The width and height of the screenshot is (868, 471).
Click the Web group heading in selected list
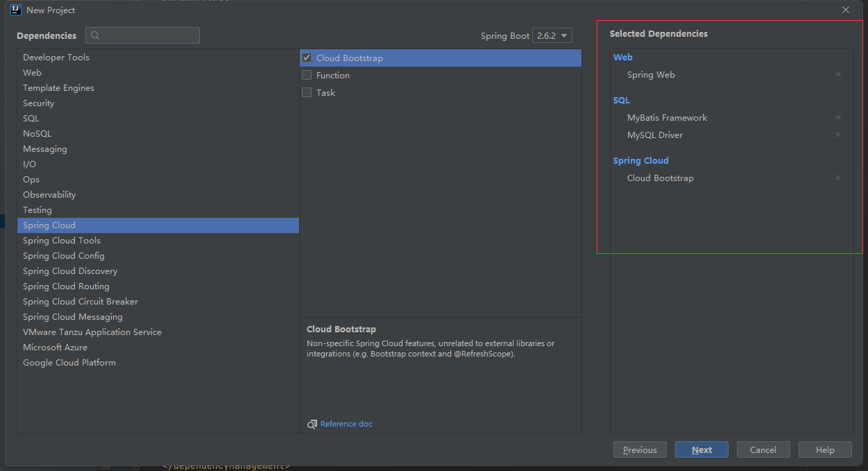click(x=622, y=58)
